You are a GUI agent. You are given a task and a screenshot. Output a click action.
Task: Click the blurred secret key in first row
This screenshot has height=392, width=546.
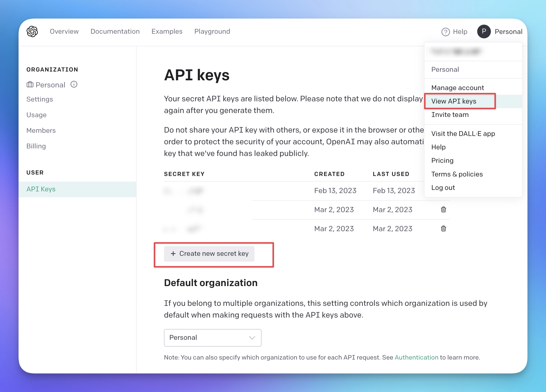183,191
